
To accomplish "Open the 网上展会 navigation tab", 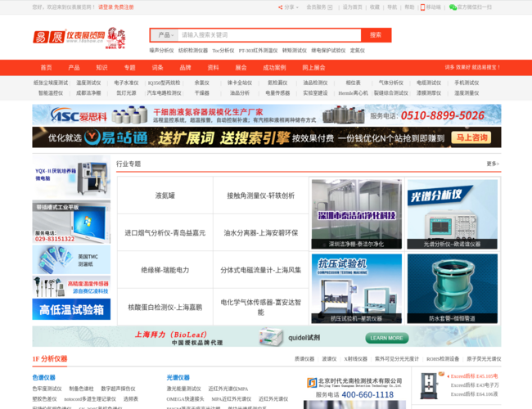I will click(313, 68).
